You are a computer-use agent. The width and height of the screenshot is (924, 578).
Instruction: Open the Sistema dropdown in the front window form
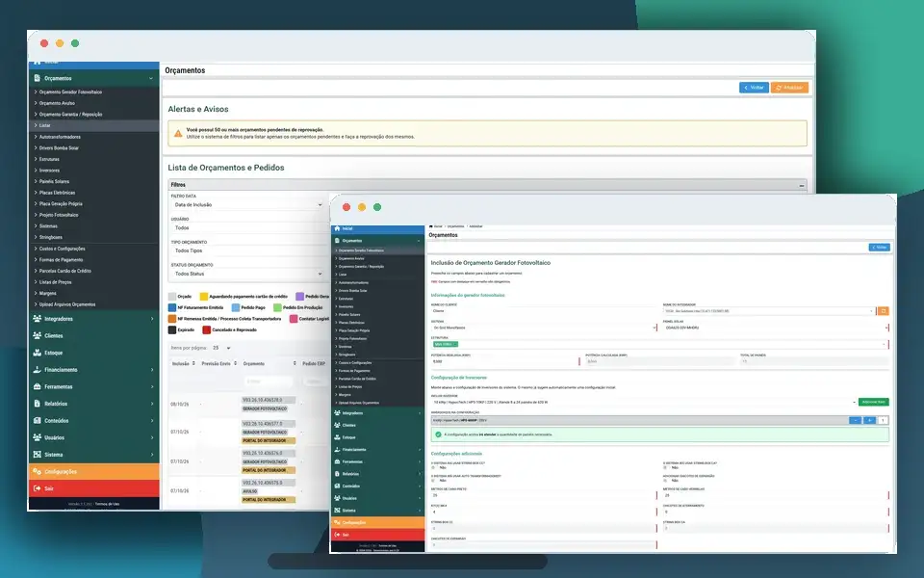[543, 328]
